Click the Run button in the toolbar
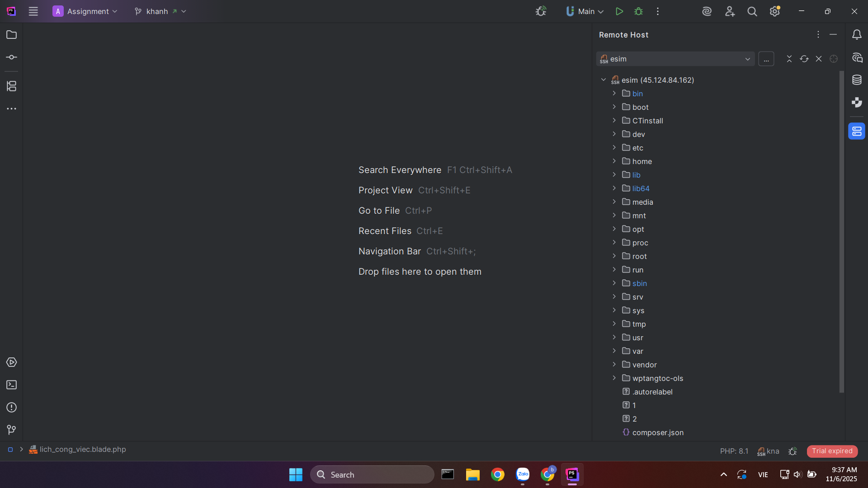 619,11
